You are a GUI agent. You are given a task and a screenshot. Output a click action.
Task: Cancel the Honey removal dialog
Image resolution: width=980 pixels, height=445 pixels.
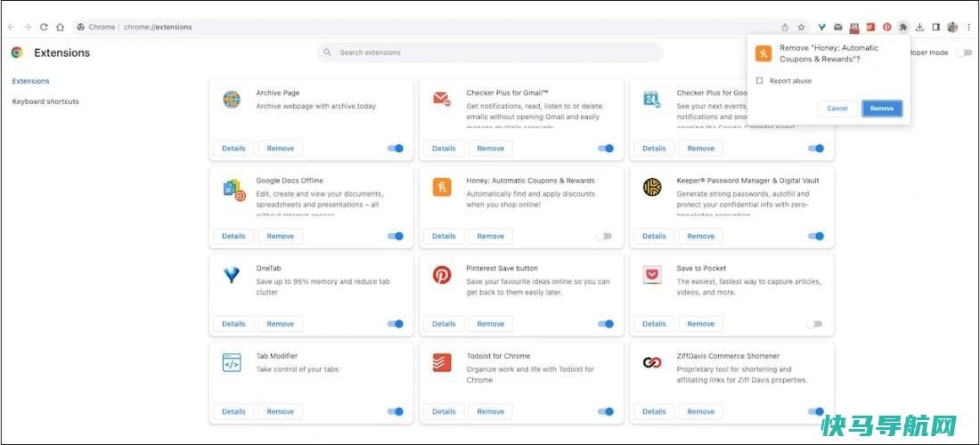(837, 109)
